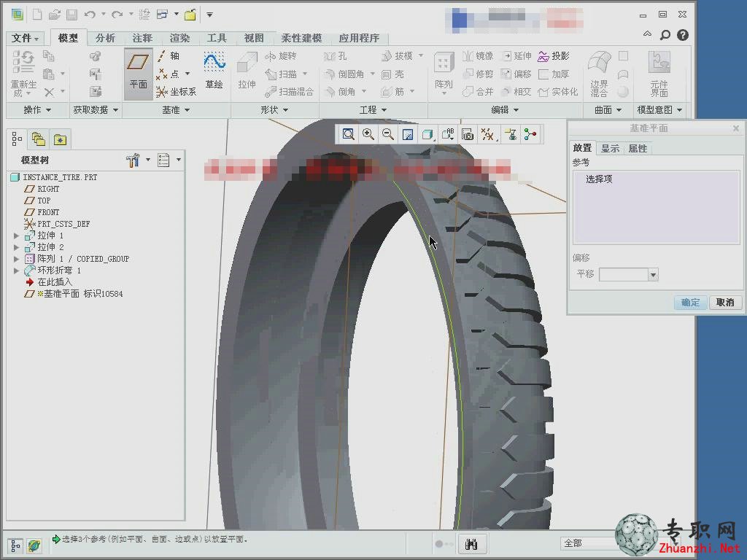The image size is (747, 560).
Task: Open the help question mark icon
Action: coord(683,35)
